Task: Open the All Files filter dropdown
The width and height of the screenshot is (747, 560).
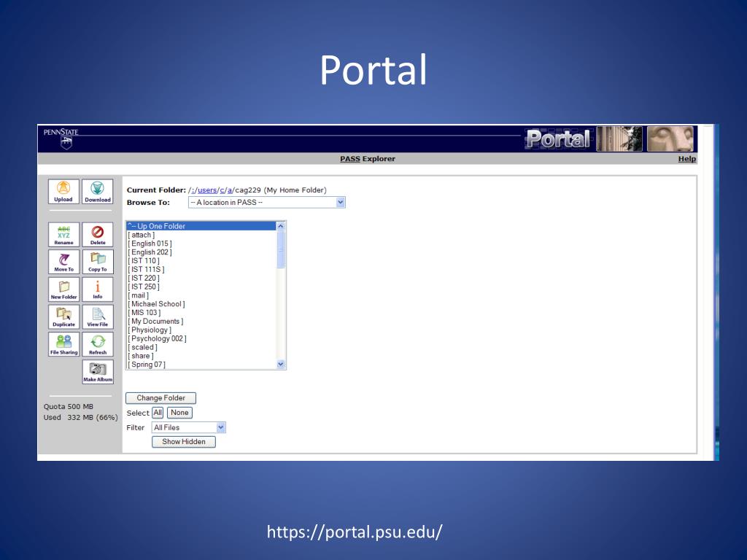Action: coord(189,427)
